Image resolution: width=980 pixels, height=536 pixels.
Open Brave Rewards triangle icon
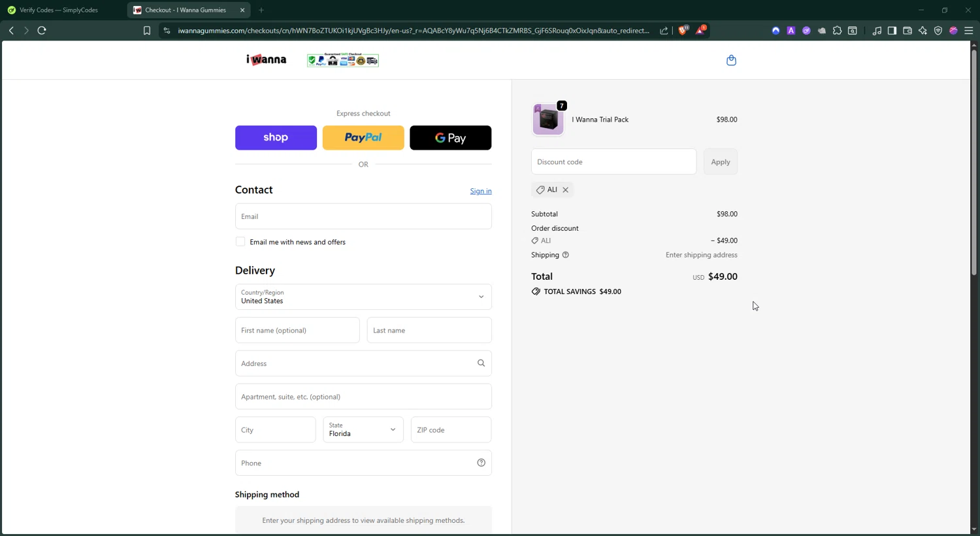pyautogui.click(x=701, y=30)
